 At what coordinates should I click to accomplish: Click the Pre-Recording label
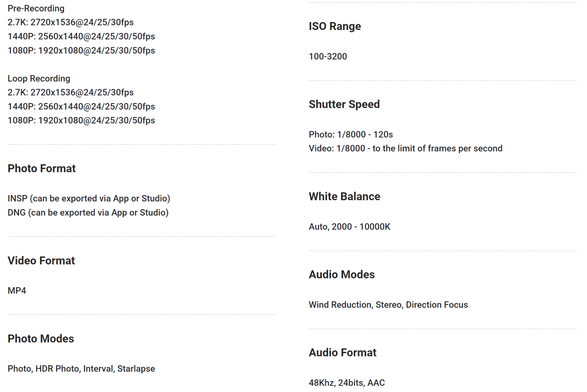coord(36,8)
